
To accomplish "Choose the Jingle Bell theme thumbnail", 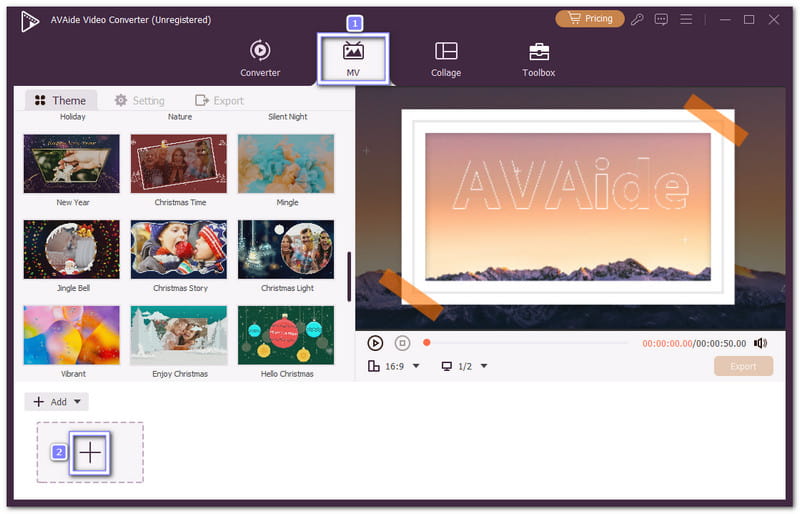I will [x=71, y=250].
